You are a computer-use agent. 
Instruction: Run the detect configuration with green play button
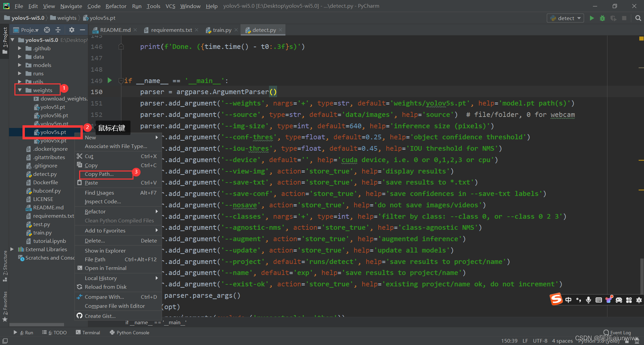pos(592,18)
